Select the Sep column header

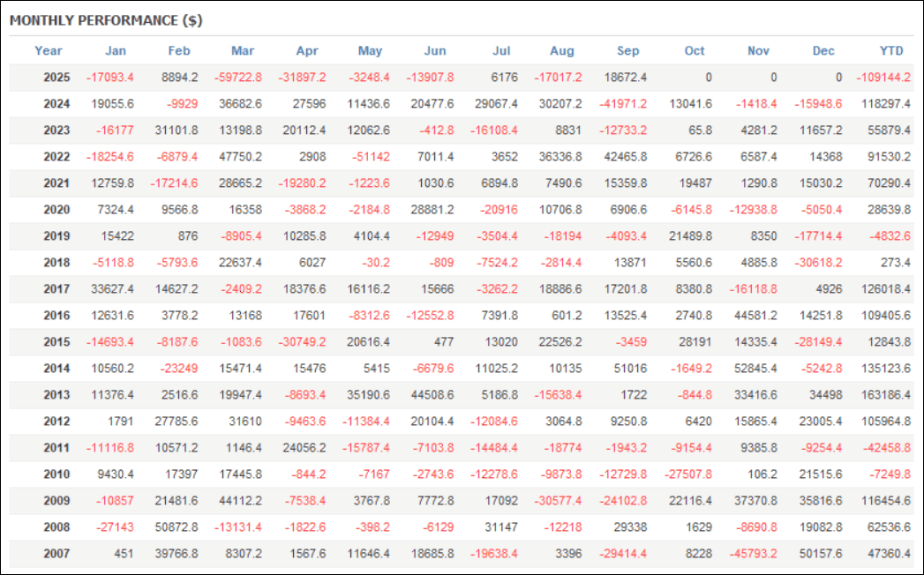click(x=627, y=50)
